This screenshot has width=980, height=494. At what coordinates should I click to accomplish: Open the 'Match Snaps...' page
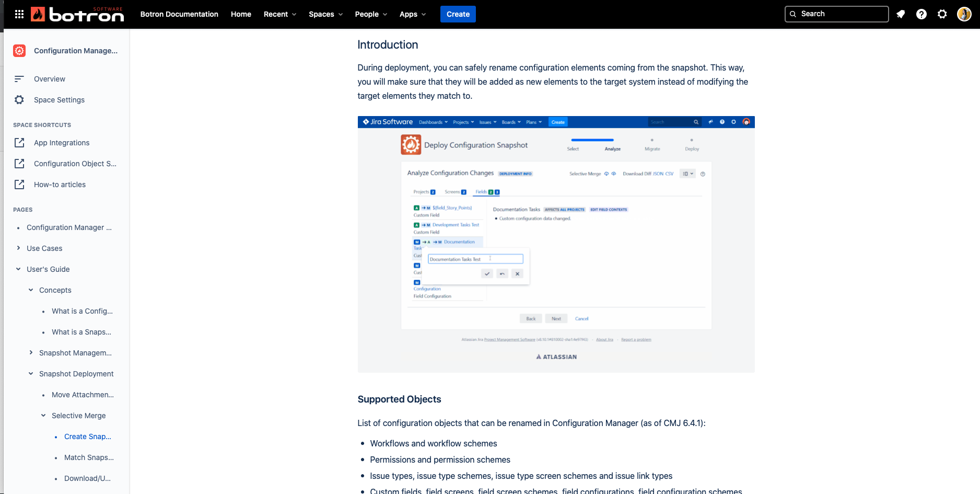click(x=89, y=457)
